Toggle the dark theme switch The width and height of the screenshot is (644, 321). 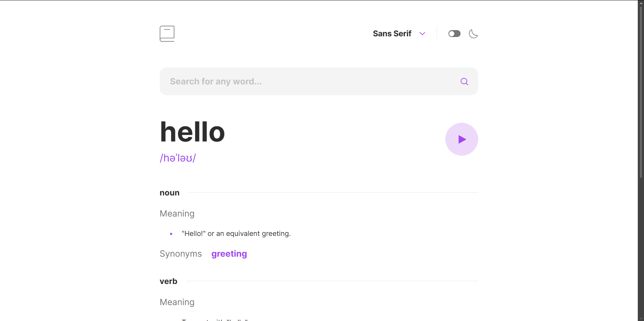pos(454,34)
